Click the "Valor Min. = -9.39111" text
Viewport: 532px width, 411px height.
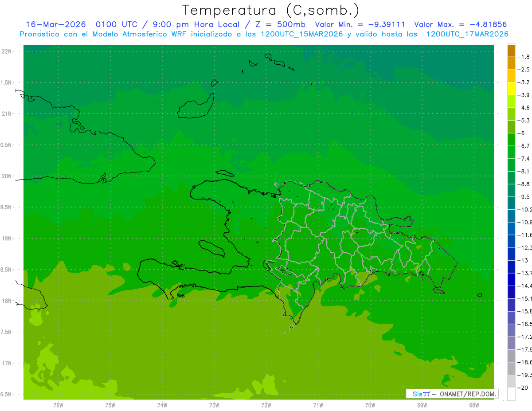coord(360,24)
